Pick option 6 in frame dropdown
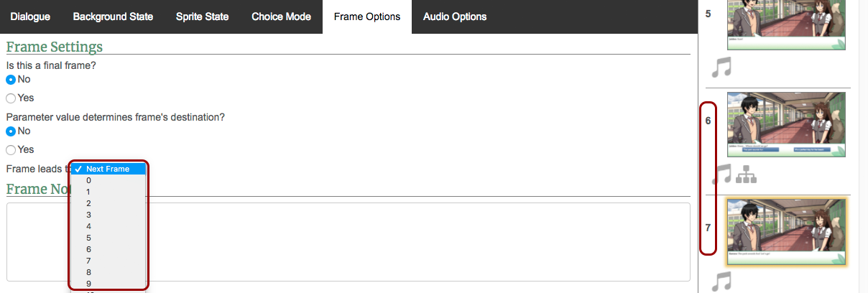 coord(88,249)
